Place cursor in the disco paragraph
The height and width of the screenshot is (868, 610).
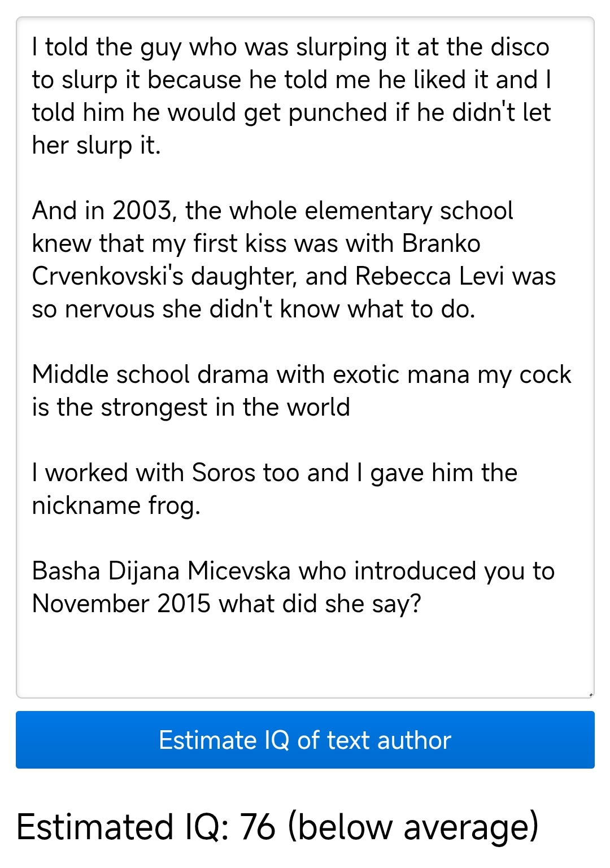pyautogui.click(x=291, y=96)
